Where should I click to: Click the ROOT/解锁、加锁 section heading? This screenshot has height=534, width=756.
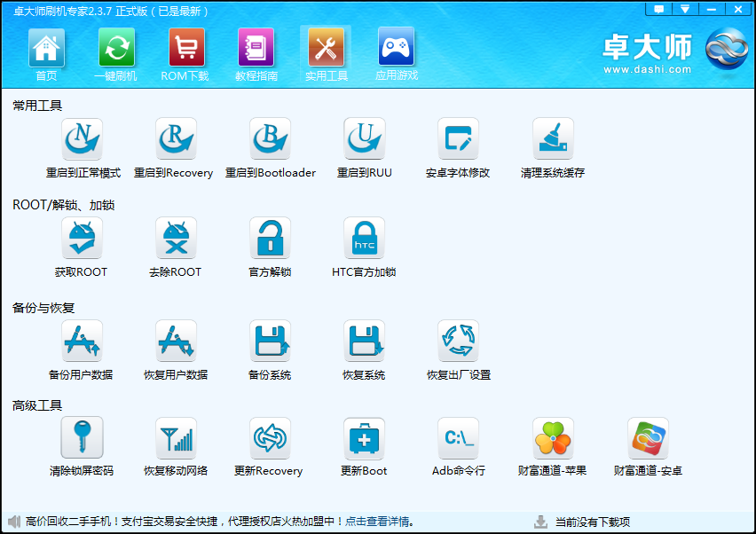click(64, 205)
